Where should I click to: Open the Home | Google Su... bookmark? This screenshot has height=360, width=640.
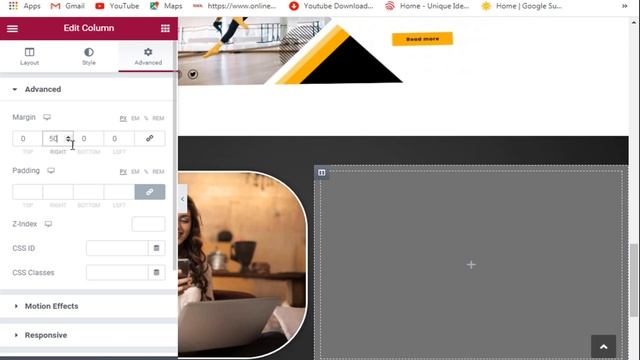pos(522,6)
